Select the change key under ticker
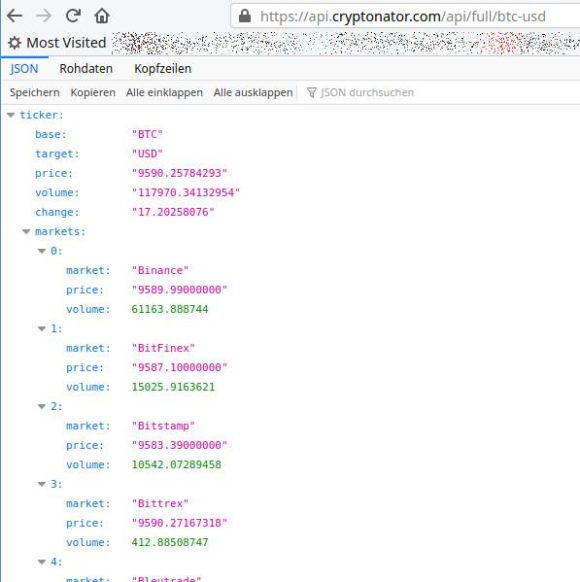 coord(57,212)
